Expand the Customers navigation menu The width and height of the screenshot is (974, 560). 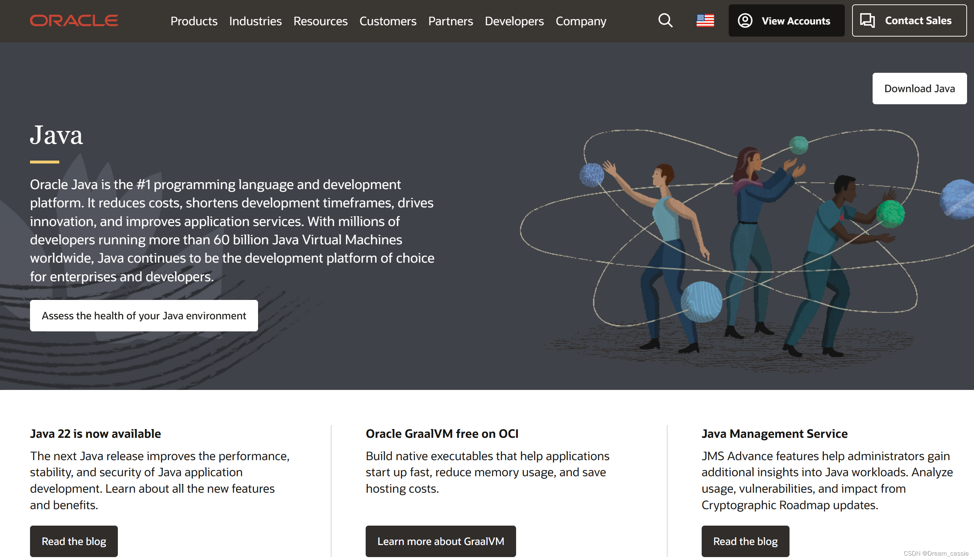pos(388,21)
